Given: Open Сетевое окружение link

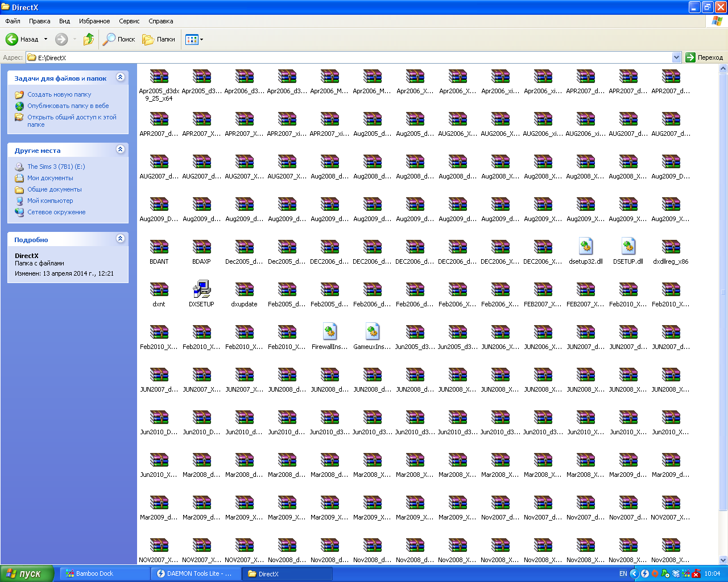Looking at the screenshot, I should [56, 212].
